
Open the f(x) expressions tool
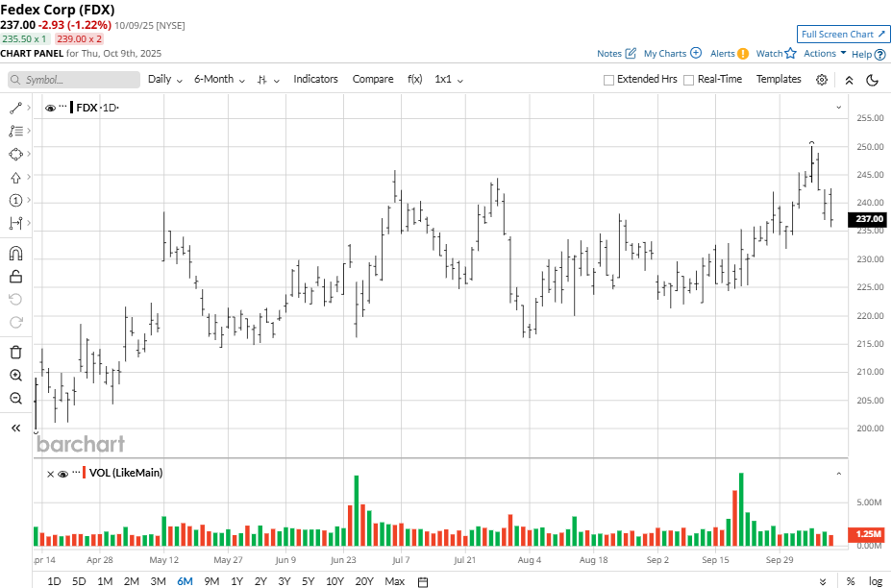(414, 79)
